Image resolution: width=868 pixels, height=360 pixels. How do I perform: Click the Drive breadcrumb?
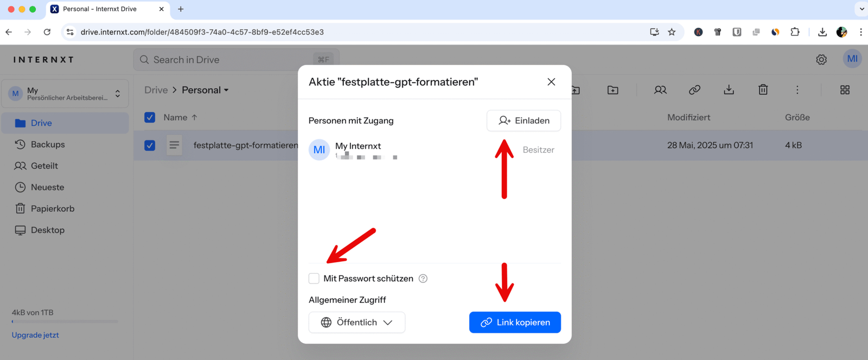pyautogui.click(x=156, y=90)
